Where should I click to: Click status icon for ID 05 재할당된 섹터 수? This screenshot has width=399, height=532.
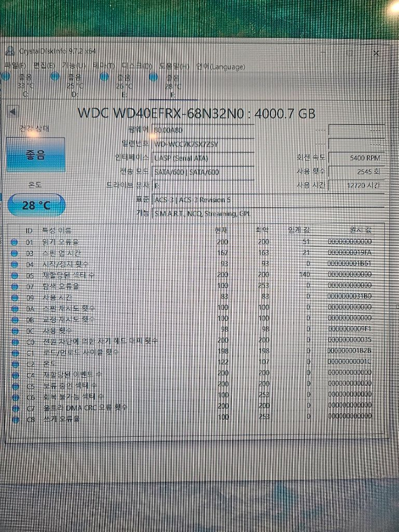coord(14,276)
